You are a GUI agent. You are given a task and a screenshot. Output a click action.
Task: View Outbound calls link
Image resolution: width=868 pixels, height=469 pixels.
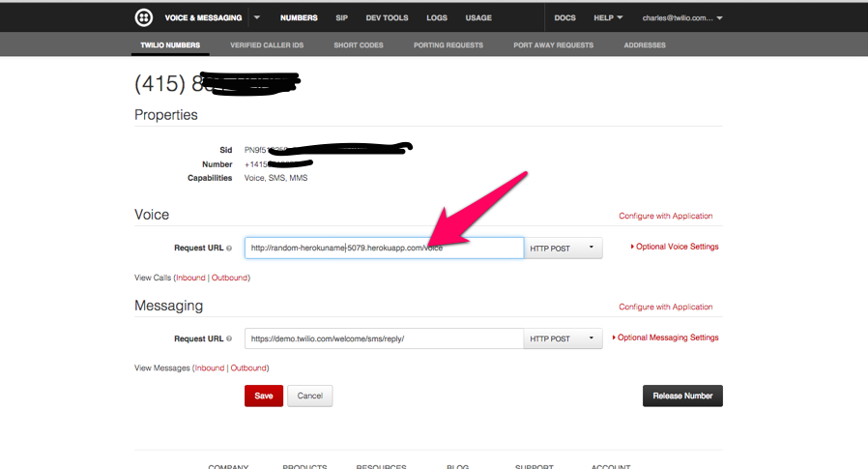tap(229, 278)
